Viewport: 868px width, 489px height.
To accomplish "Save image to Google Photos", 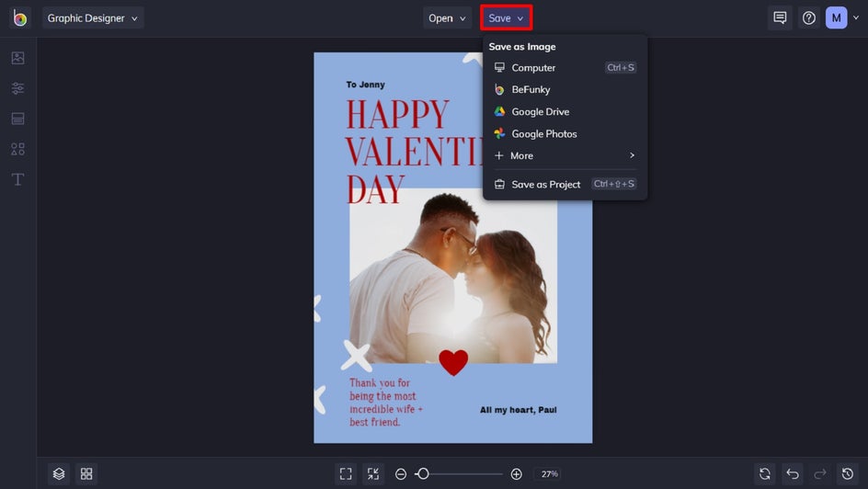I will [565, 134].
